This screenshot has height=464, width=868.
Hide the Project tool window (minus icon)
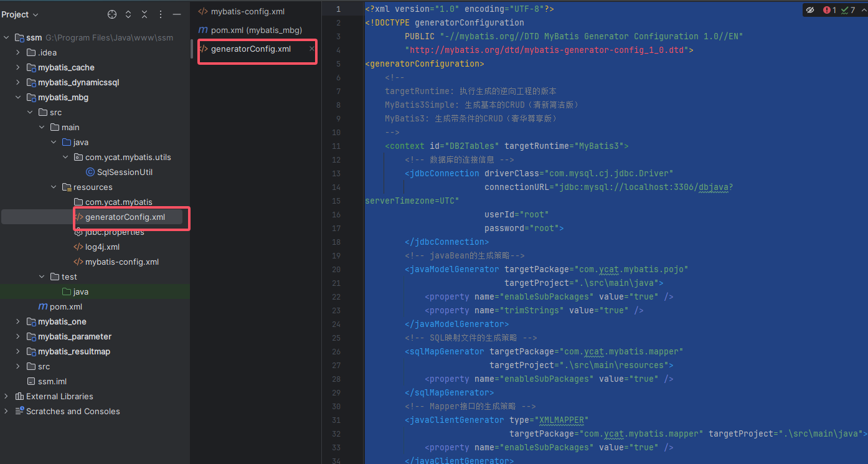pos(177,14)
